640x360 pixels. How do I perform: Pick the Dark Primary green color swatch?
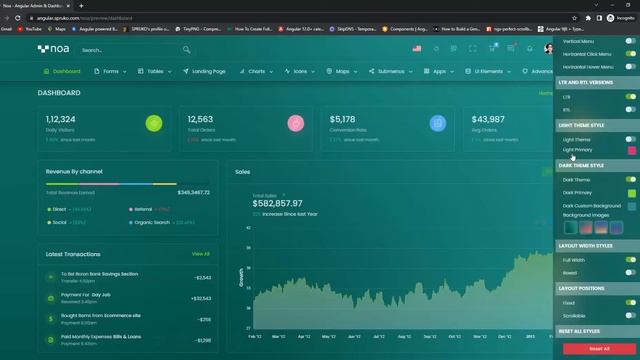[x=632, y=193]
